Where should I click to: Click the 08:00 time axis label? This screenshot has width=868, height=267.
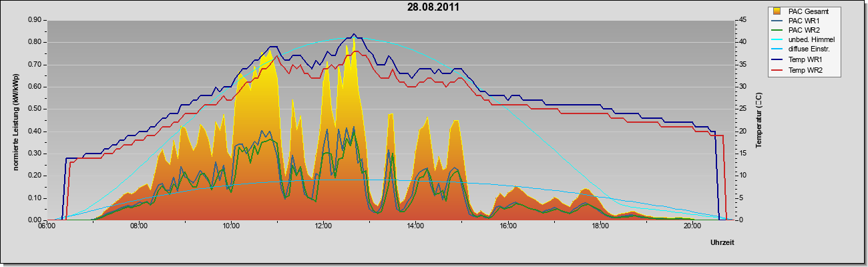coord(139,226)
